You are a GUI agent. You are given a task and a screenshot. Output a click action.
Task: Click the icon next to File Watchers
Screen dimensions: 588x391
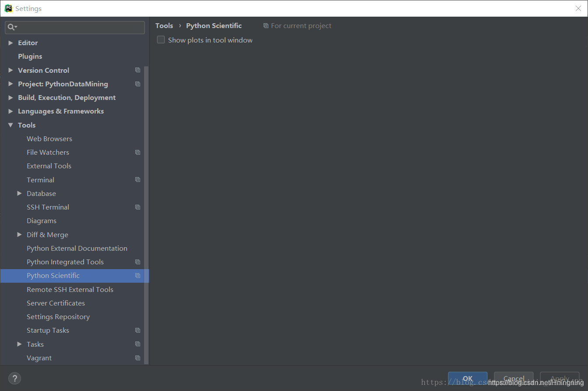click(137, 152)
